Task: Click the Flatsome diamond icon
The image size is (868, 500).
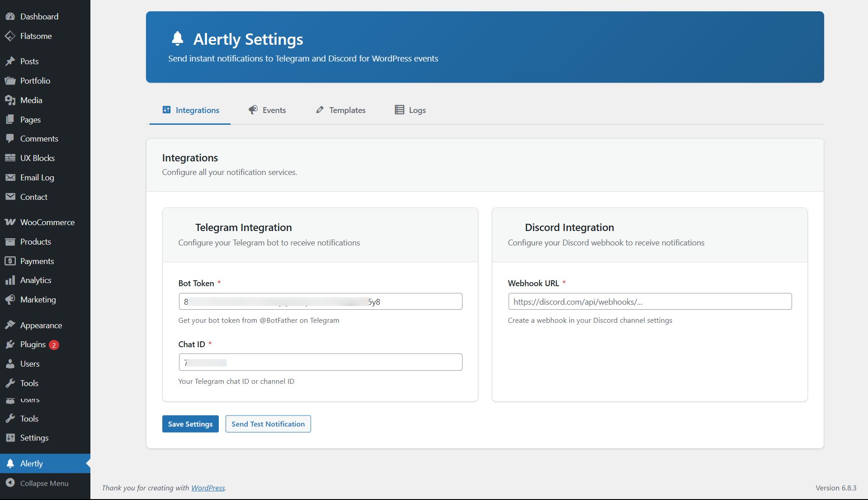Action: (x=10, y=36)
